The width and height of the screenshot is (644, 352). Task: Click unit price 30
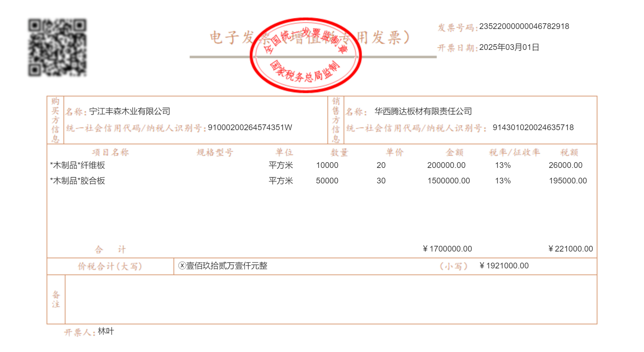coord(381,181)
